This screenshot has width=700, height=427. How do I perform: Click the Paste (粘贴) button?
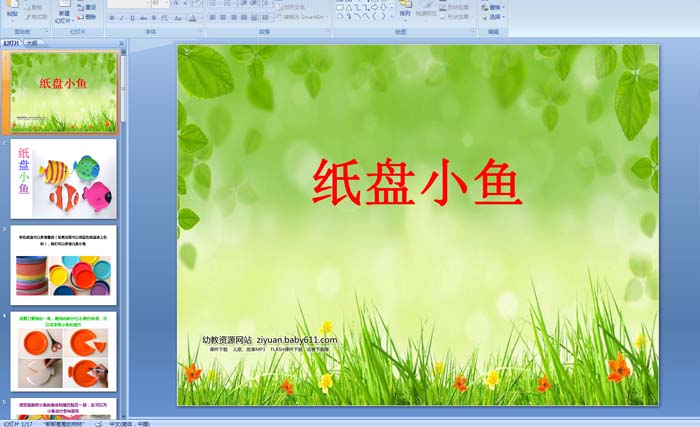tap(12, 11)
